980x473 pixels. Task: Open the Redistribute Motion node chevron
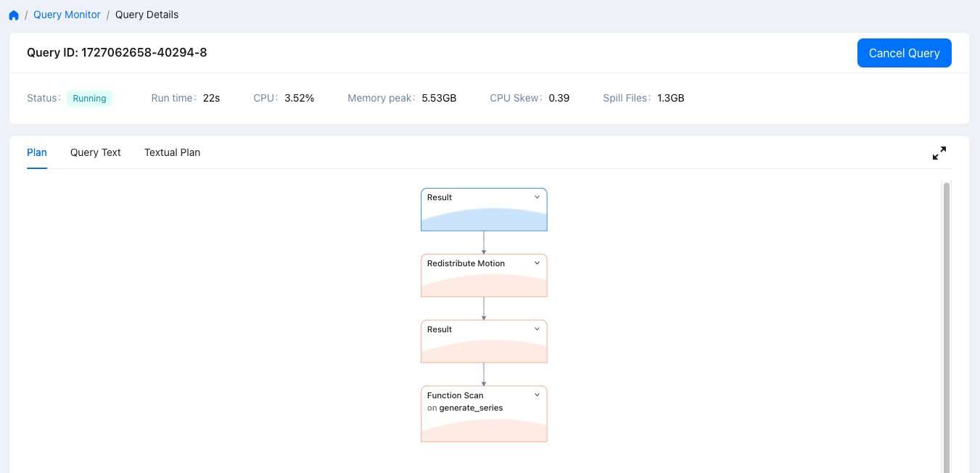(x=537, y=263)
